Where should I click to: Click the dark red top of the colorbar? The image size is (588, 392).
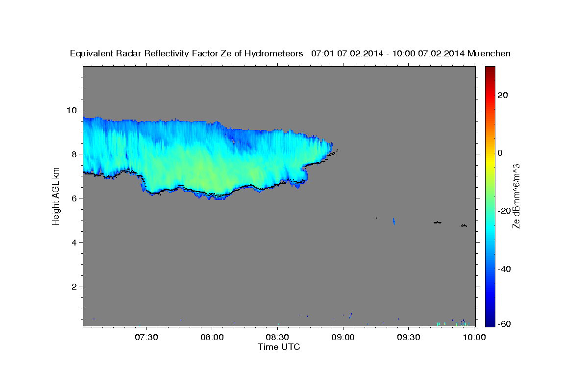[x=490, y=70]
